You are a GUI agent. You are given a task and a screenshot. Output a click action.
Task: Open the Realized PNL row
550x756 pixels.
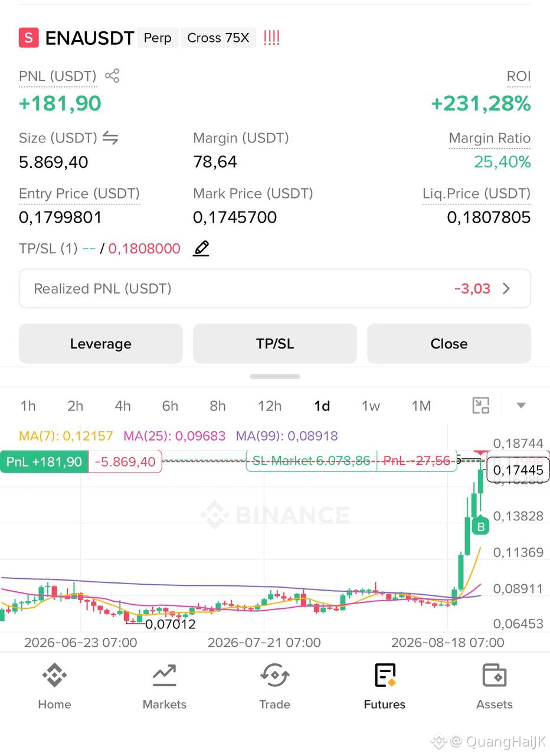pyautogui.click(x=275, y=288)
